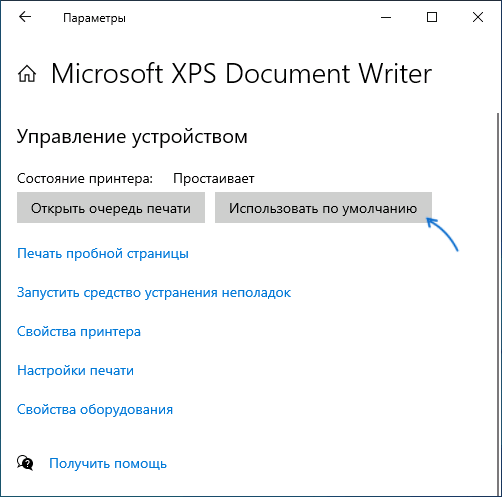502x497 pixels.
Task: Open Hardware properties link
Action: [x=95, y=410]
